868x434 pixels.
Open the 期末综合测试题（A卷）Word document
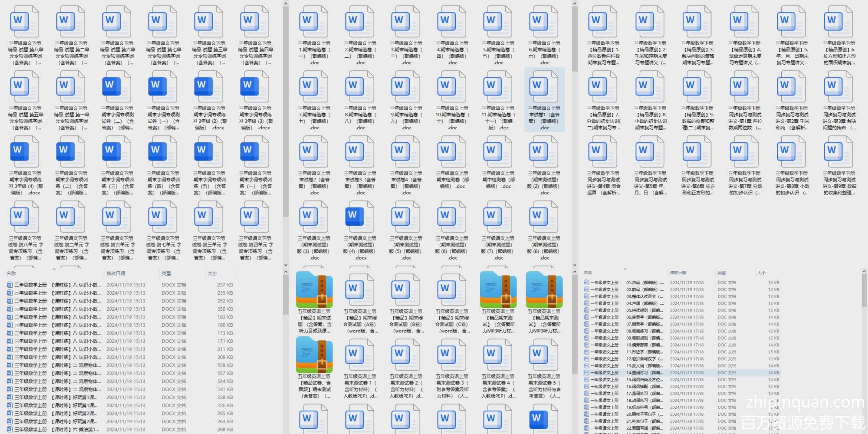[x=360, y=288]
